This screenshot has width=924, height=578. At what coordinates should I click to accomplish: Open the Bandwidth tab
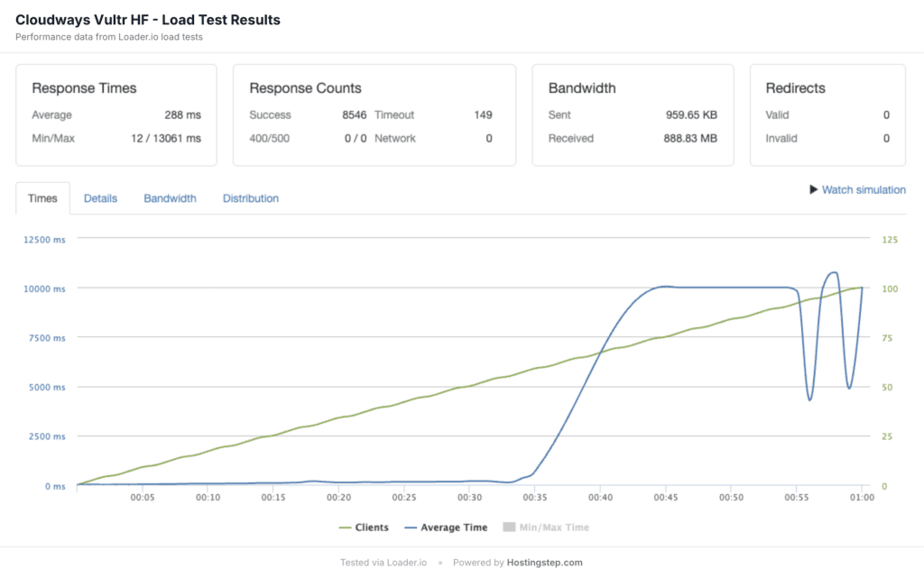click(170, 198)
